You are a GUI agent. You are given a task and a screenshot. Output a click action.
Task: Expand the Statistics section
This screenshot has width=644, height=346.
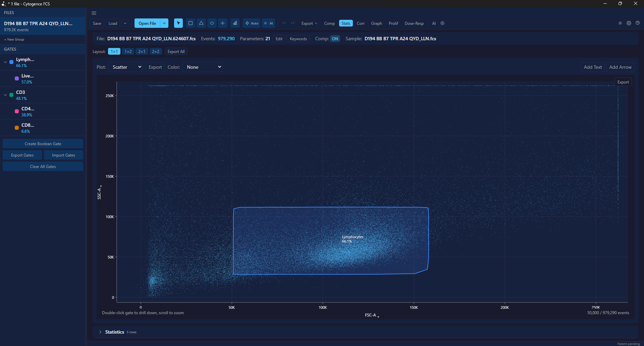coord(100,332)
